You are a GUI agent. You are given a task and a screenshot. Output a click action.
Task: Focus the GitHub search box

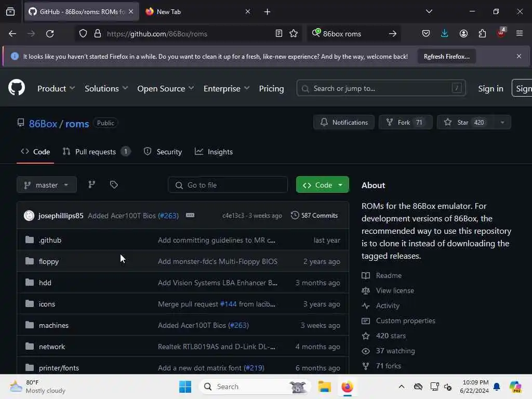click(x=381, y=88)
